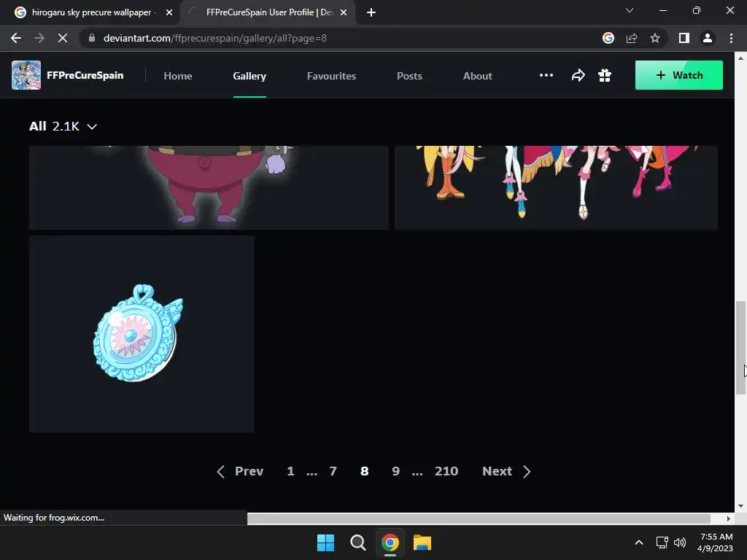Click the FFPreCureSpain username link
Screen dimensions: 747x560
tap(85, 75)
